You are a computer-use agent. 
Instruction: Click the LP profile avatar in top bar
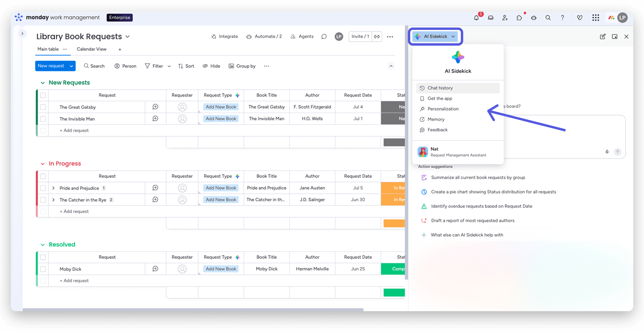623,18
